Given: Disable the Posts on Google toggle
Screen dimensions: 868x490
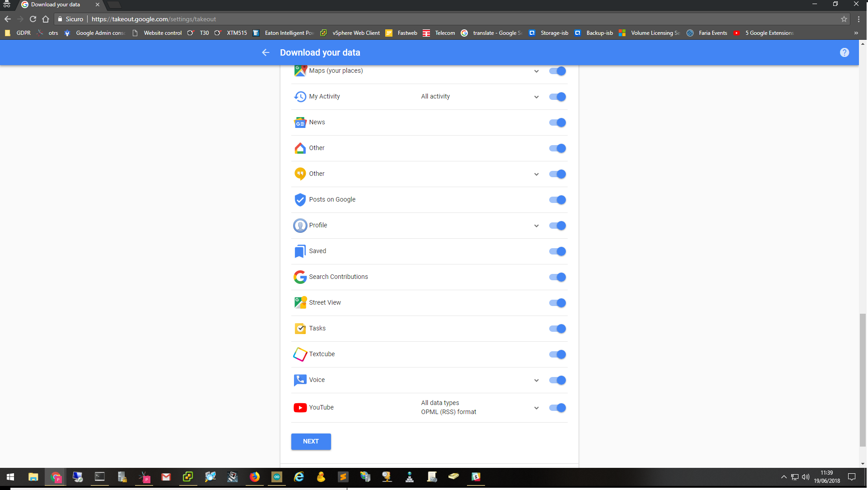Looking at the screenshot, I should coord(557,200).
